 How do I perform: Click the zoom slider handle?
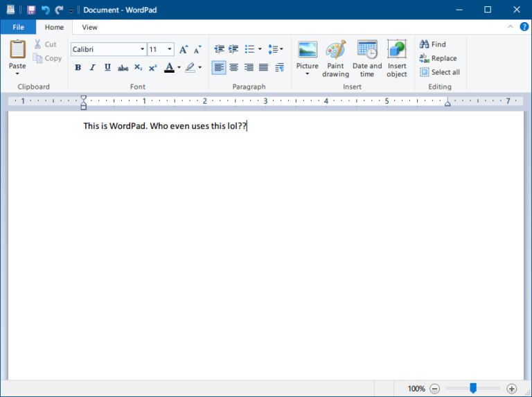(473, 389)
